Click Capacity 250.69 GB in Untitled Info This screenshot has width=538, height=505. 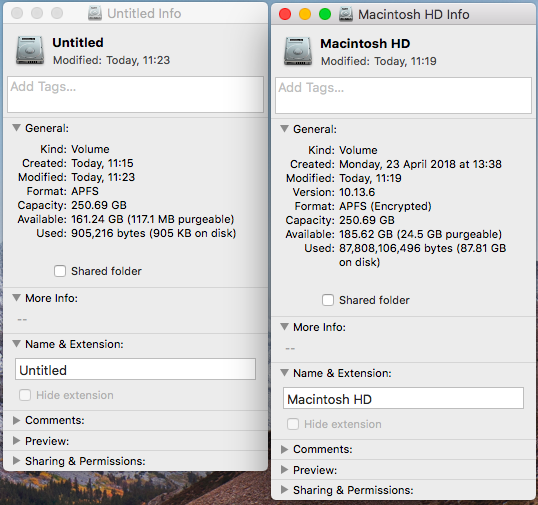point(99,205)
